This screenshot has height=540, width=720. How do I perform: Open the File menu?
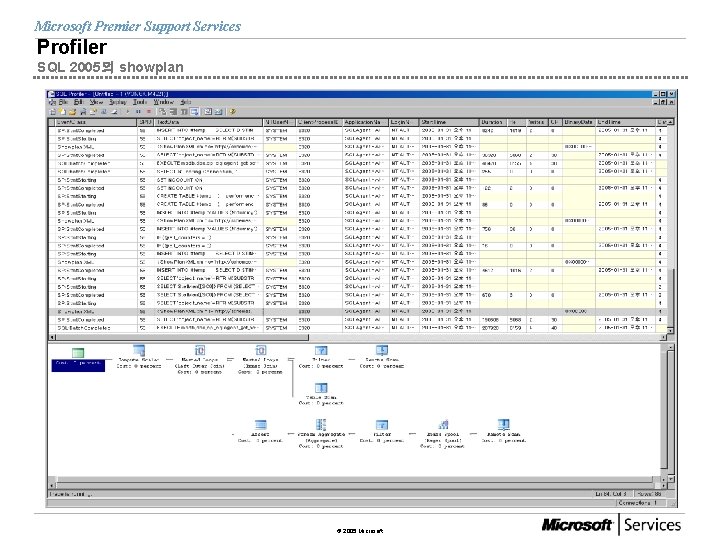tap(63, 102)
